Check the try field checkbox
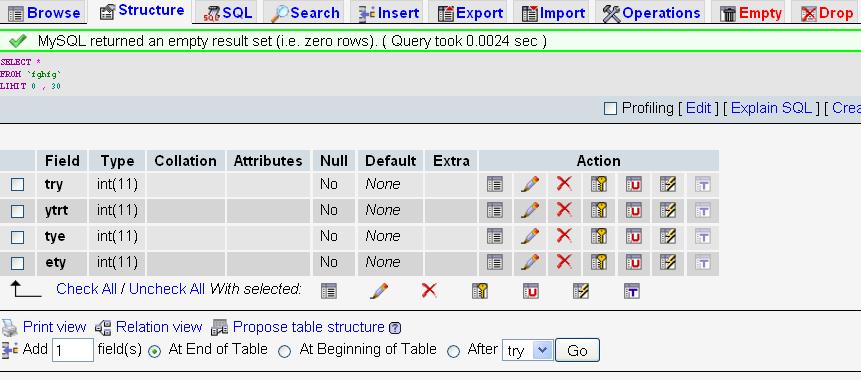 click(18, 185)
